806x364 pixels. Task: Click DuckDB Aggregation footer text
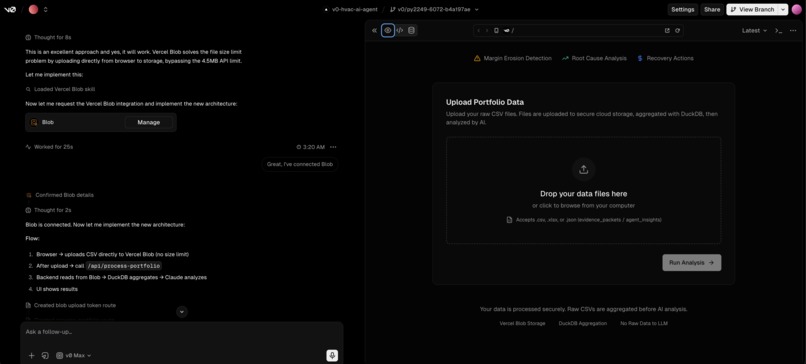[582, 323]
